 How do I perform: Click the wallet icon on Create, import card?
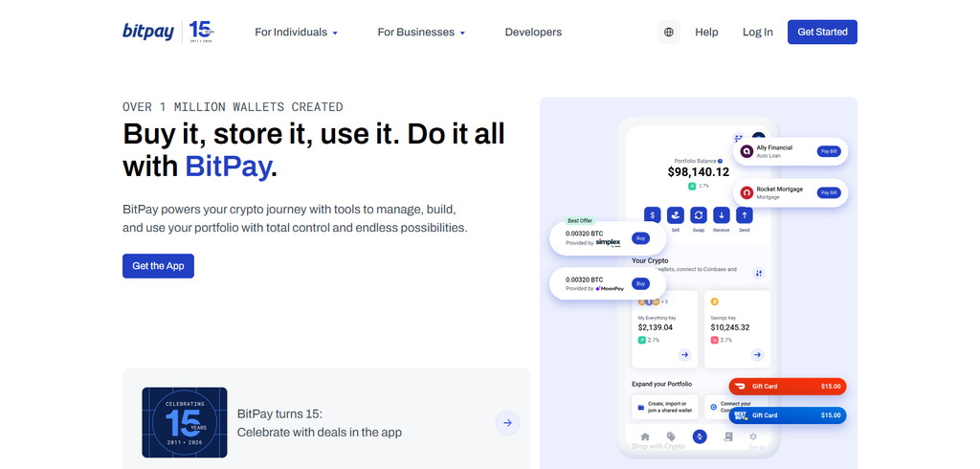[x=640, y=407]
